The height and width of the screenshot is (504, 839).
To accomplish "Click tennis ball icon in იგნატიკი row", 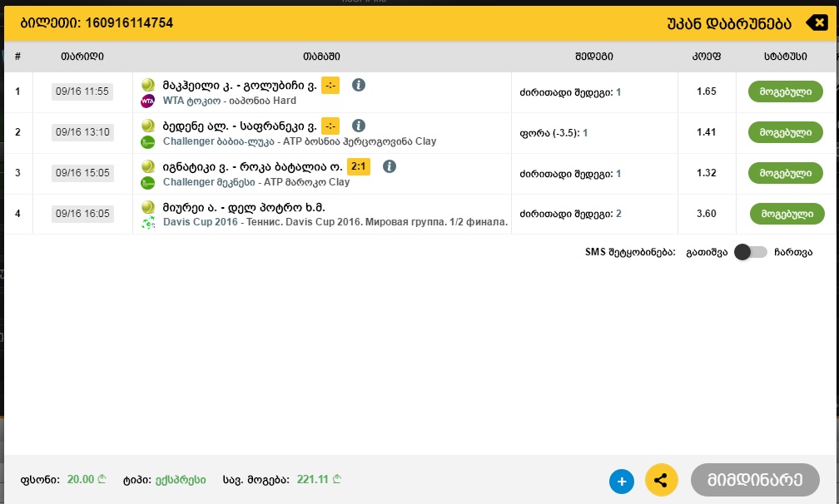I will 147,166.
